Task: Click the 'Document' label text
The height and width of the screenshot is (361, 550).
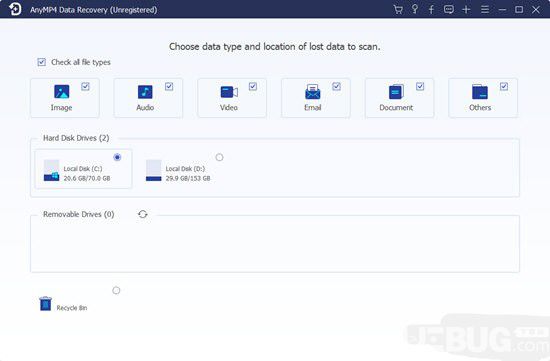Action: [396, 107]
